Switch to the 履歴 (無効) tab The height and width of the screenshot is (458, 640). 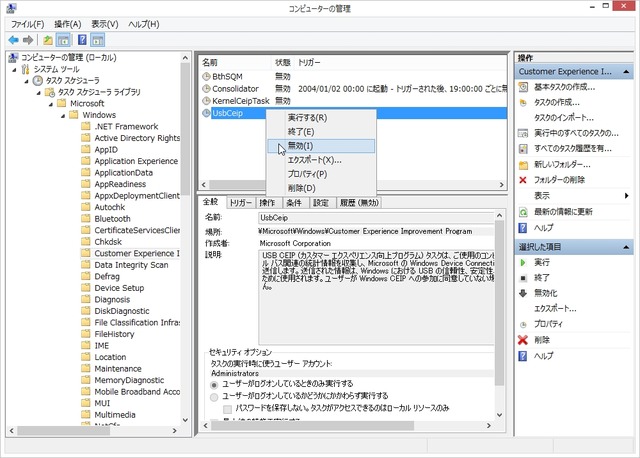(359, 202)
